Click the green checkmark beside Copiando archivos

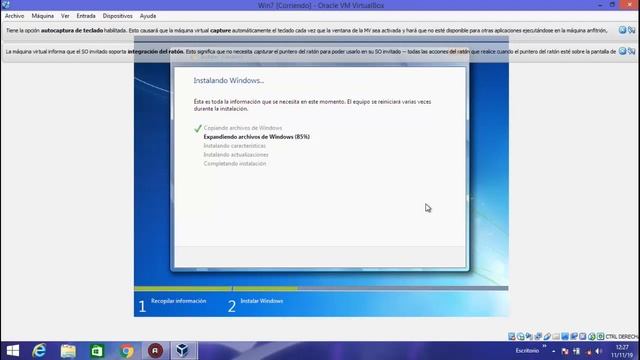(x=198, y=128)
